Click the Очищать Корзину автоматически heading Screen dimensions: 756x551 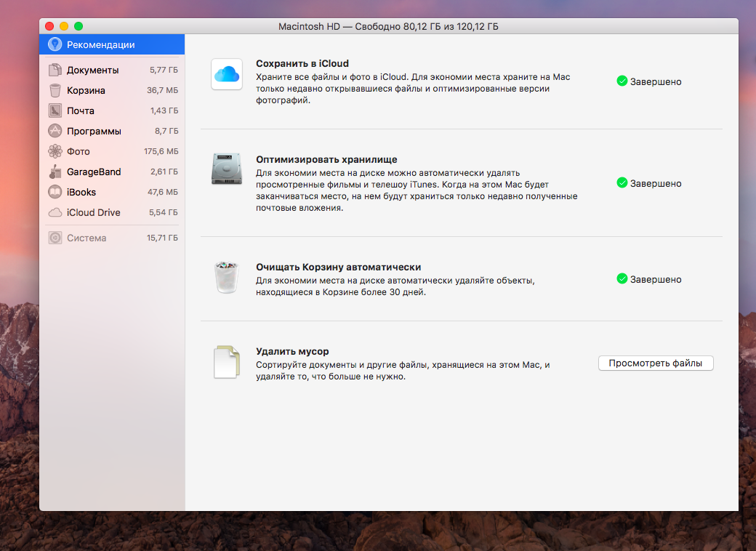coord(339,267)
